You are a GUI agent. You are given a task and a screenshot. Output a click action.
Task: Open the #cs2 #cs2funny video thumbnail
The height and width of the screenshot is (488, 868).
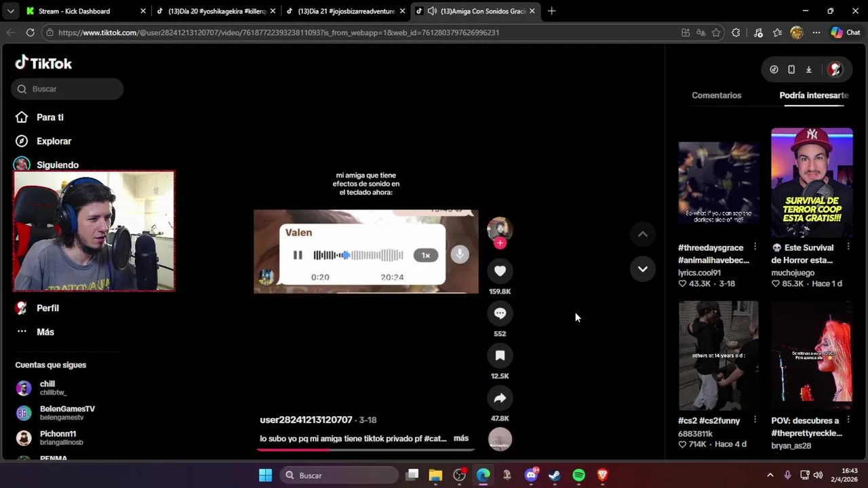719,355
